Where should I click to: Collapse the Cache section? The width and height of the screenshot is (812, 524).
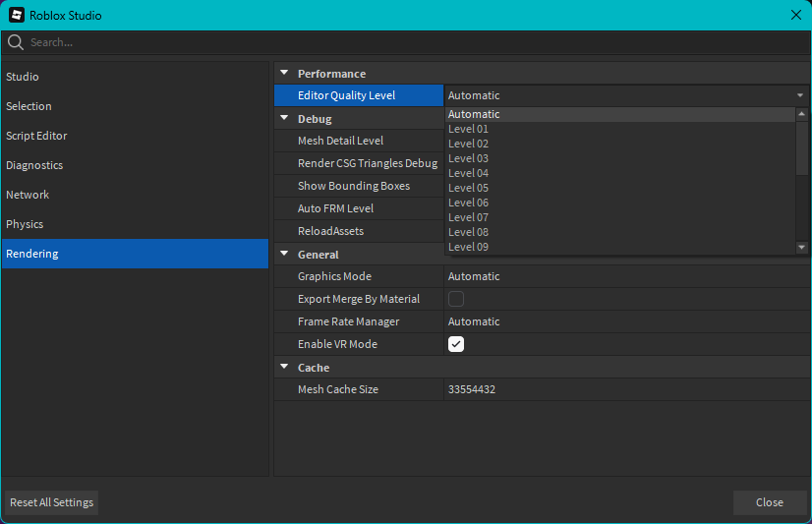284,367
